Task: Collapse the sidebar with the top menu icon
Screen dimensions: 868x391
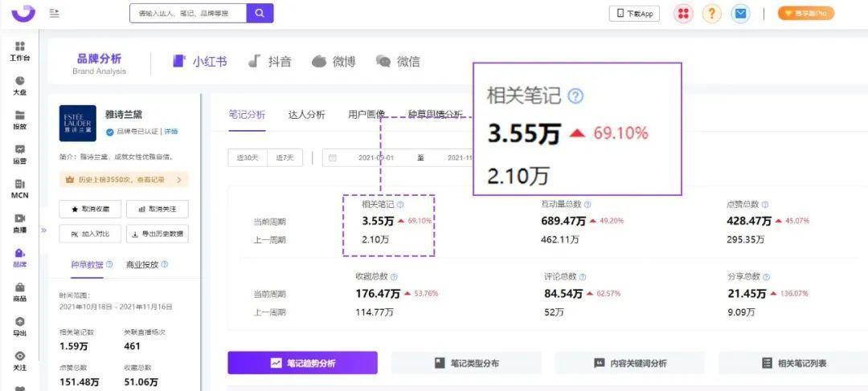Action: coord(55,13)
